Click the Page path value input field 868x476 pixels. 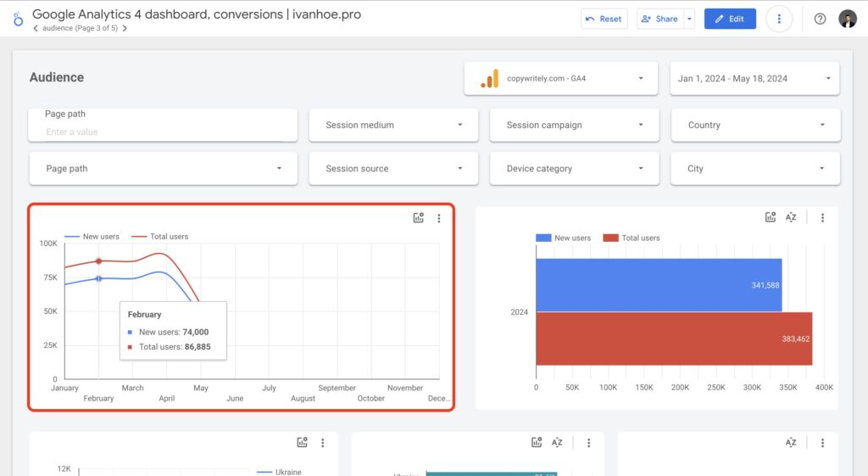tap(161, 132)
